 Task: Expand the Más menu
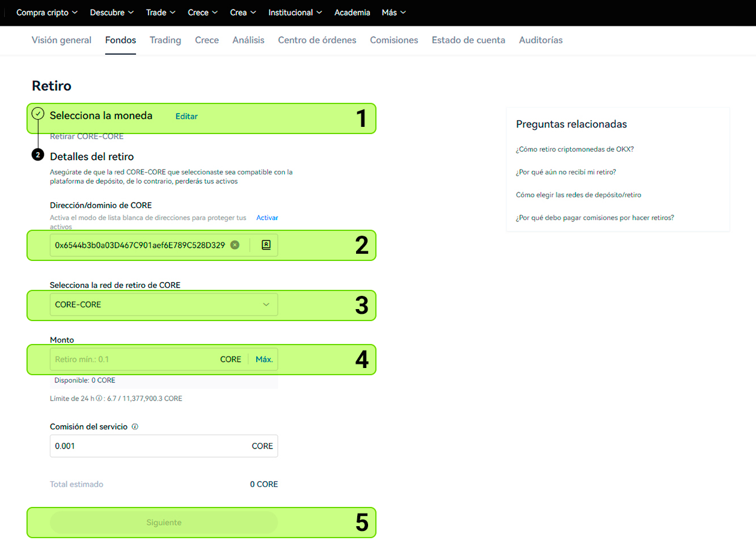(x=394, y=13)
